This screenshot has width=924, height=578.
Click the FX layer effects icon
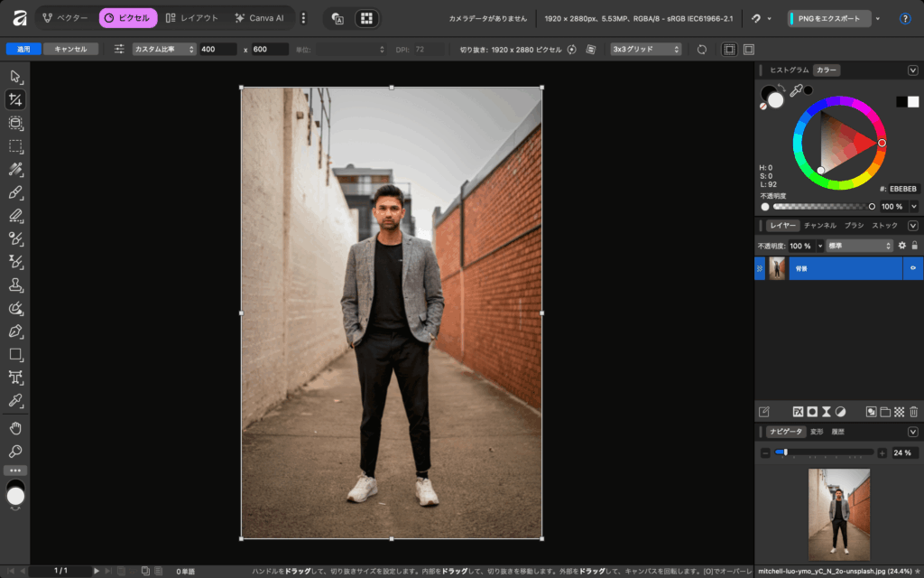pos(798,411)
